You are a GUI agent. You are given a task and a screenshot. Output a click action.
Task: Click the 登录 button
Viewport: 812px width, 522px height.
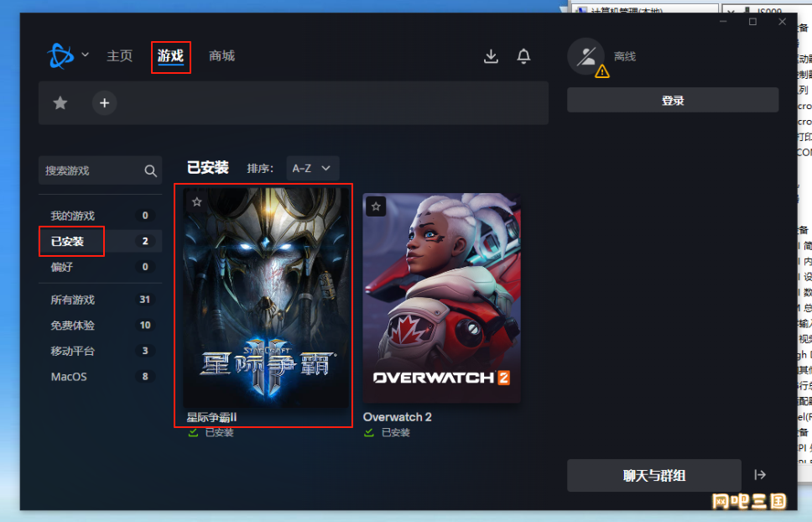(x=673, y=100)
